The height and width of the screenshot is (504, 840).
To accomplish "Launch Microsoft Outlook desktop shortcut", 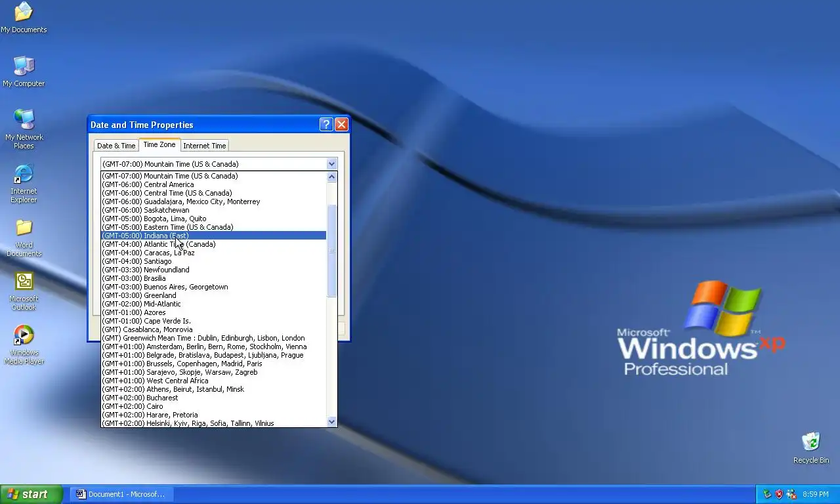I will 24,291.
